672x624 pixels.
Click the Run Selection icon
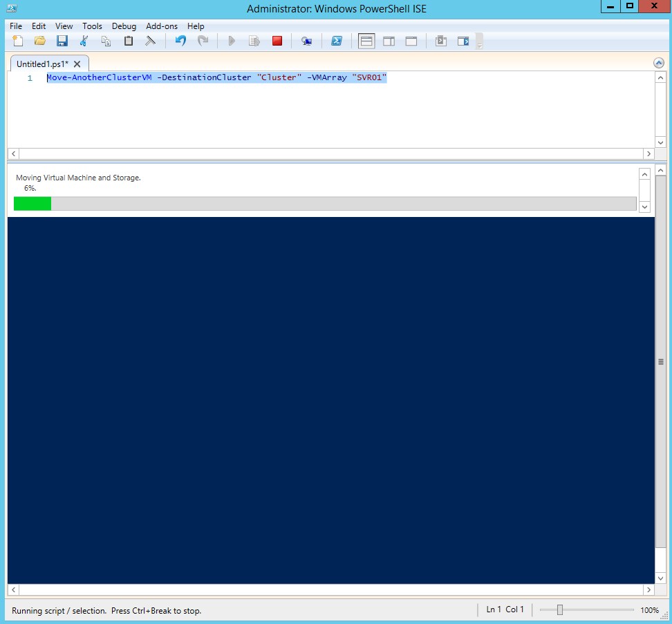254,41
